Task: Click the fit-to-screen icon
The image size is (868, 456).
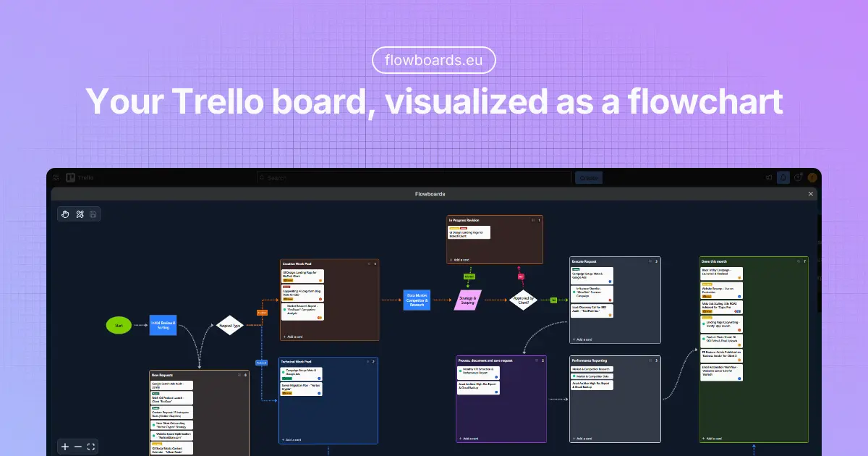Action: click(92, 447)
